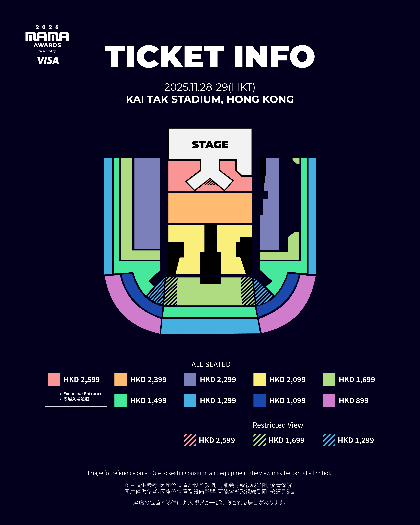Viewport: 420px width, 525px height.
Task: Select the orange HKD 2,399 legend swatch
Action: [120, 379]
